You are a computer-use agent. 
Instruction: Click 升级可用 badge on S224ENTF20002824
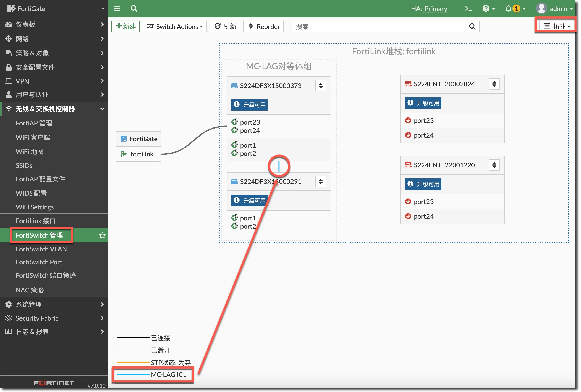pyautogui.click(x=423, y=103)
